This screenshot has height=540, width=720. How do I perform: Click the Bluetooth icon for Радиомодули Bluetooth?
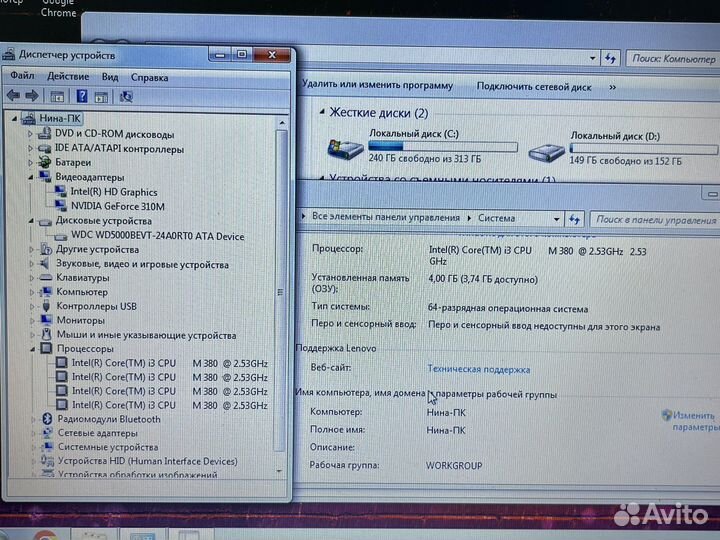pyautogui.click(x=47, y=419)
